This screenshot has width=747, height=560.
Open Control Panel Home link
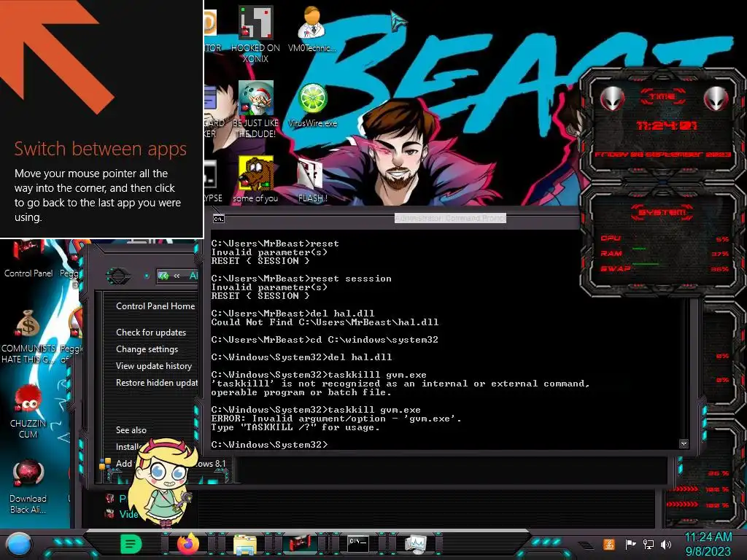coord(155,306)
